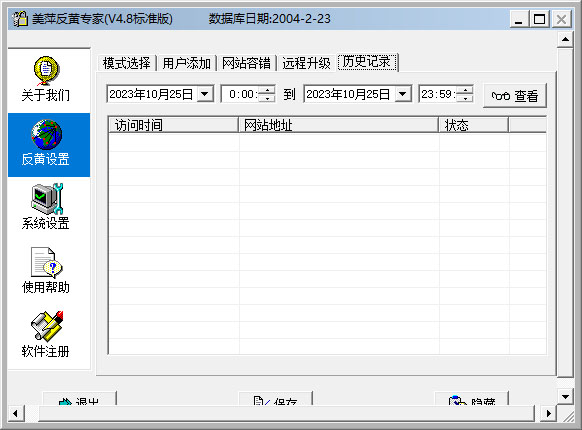The height and width of the screenshot is (430, 582).
Task: Select the 历史记录 tab
Action: [367, 62]
